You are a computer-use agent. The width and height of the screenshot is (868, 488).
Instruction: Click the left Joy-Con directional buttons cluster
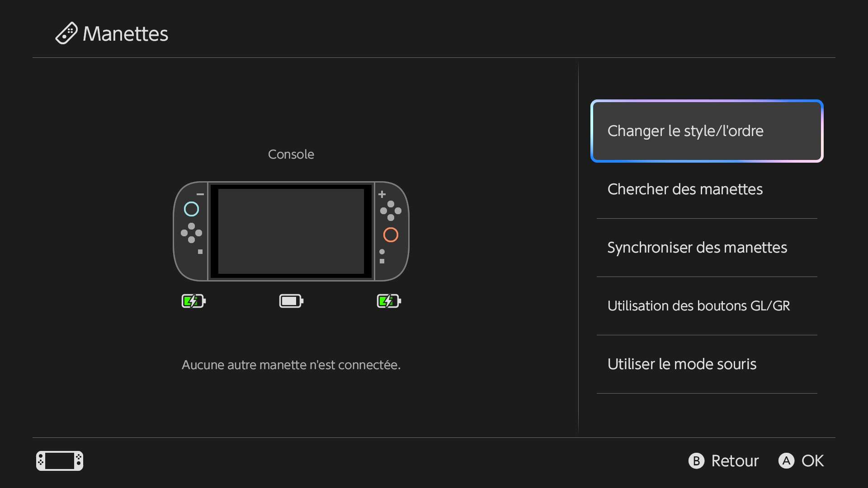coord(191,233)
